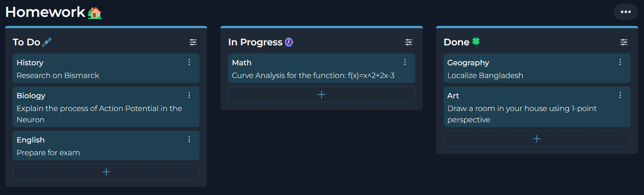Open the board options ellipsis menu
Image resolution: width=644 pixels, height=195 pixels.
click(626, 12)
